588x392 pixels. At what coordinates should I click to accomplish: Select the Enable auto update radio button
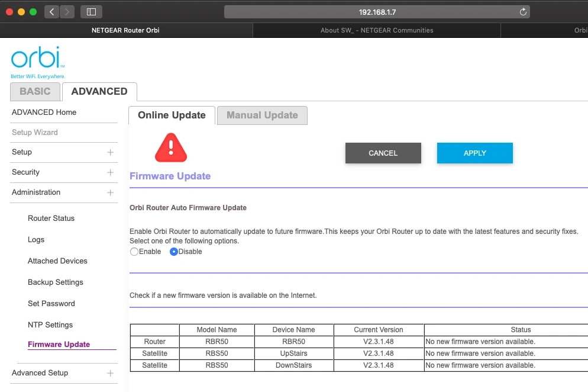pos(134,252)
